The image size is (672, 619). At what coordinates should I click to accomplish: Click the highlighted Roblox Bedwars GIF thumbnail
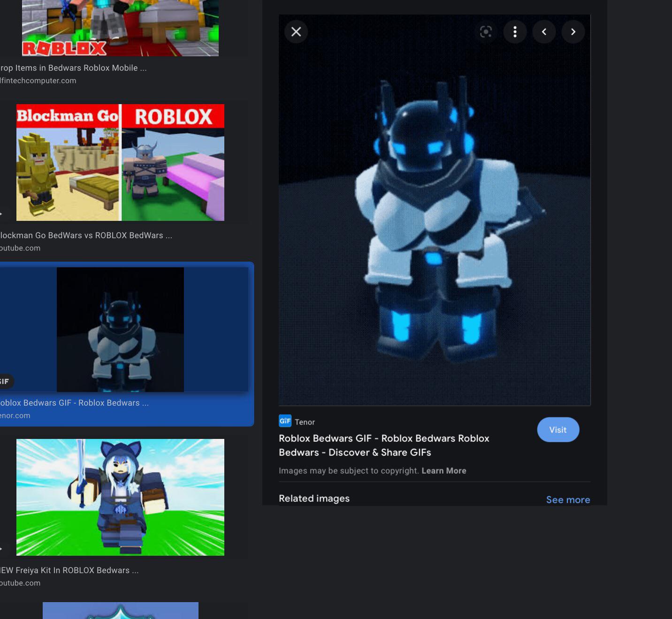click(x=120, y=330)
